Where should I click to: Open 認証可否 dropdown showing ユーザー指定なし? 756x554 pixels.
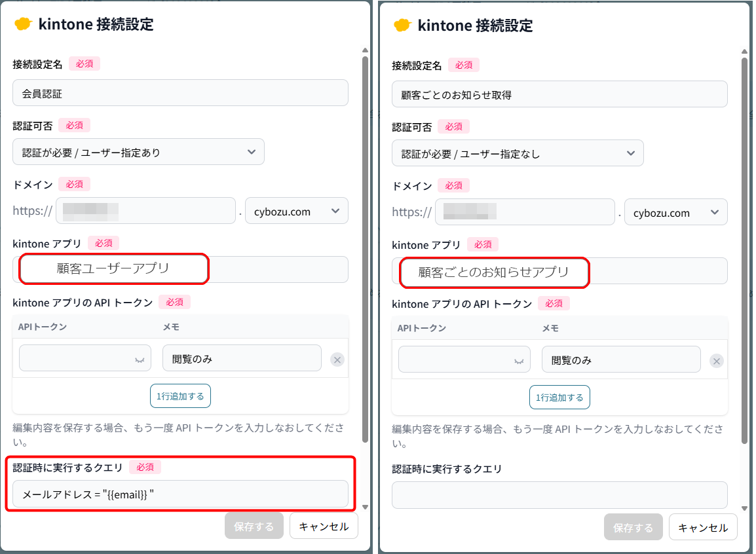pyautogui.click(x=518, y=154)
